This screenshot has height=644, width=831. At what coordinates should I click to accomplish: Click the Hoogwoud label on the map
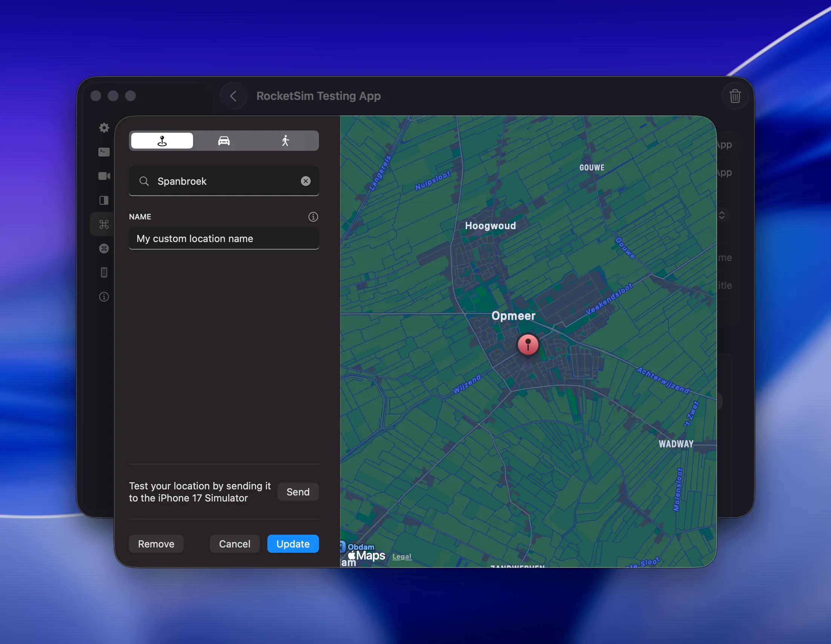[491, 225]
